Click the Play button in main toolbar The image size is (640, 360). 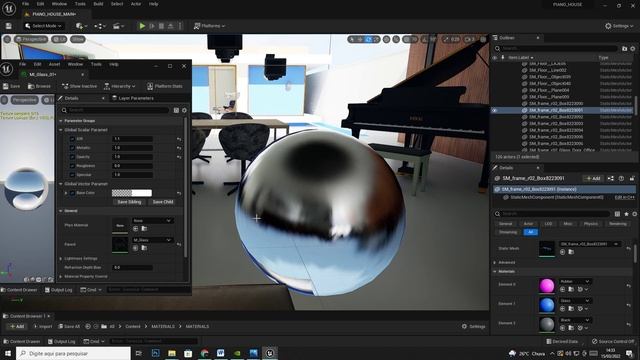point(142,26)
